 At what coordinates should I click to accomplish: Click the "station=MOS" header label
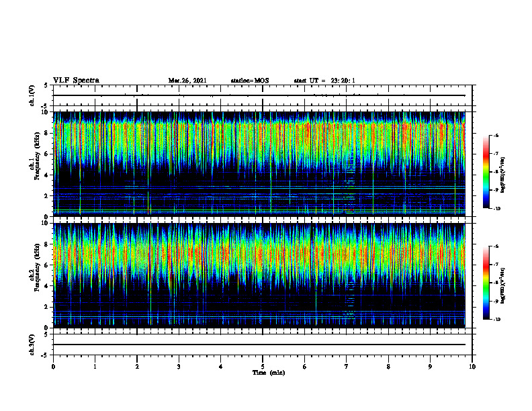pyautogui.click(x=250, y=81)
